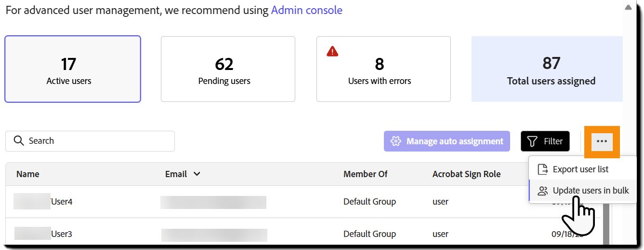The image size is (644, 250).
Task: Select the Pending users card
Action: 228,69
